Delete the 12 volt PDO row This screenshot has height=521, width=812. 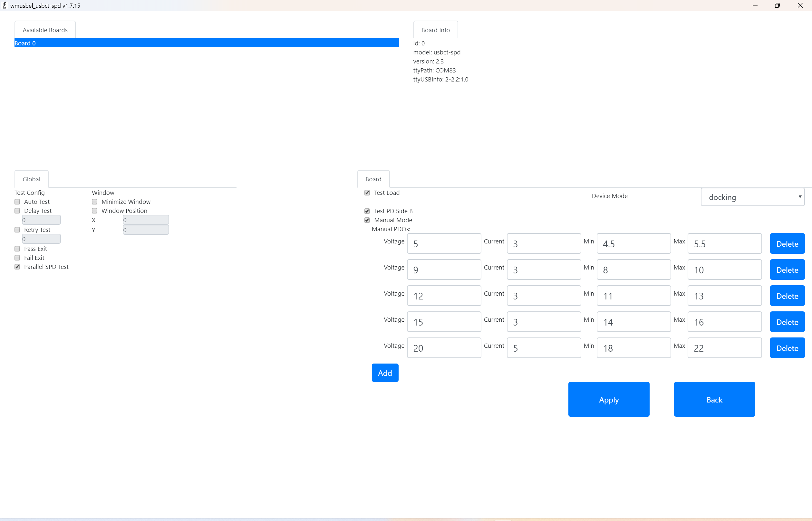(x=787, y=296)
